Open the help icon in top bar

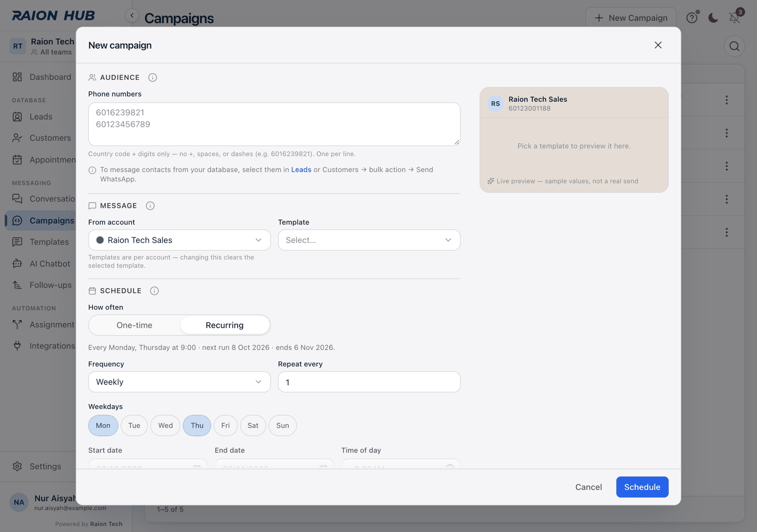click(x=692, y=18)
